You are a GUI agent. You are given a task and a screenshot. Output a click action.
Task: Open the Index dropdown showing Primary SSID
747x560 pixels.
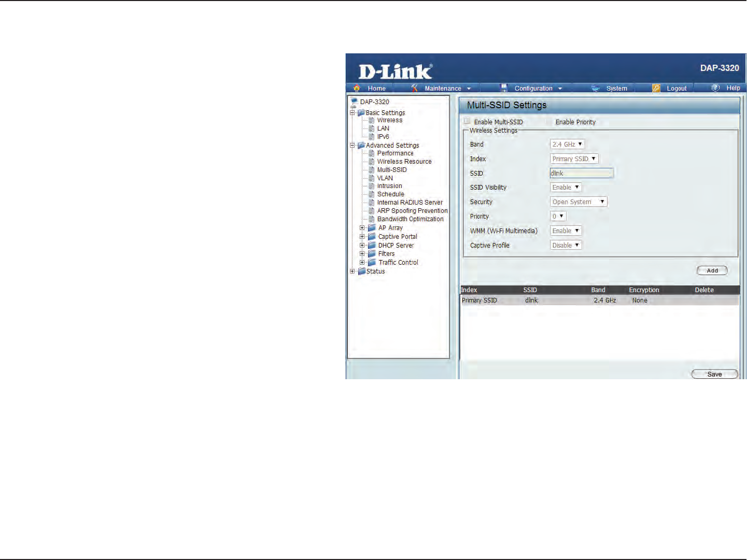tap(574, 159)
